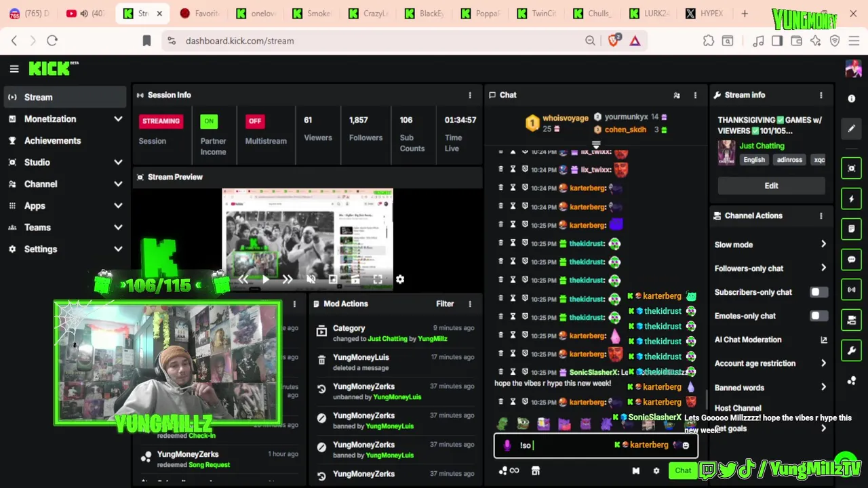Open a new browser tab

tap(745, 14)
